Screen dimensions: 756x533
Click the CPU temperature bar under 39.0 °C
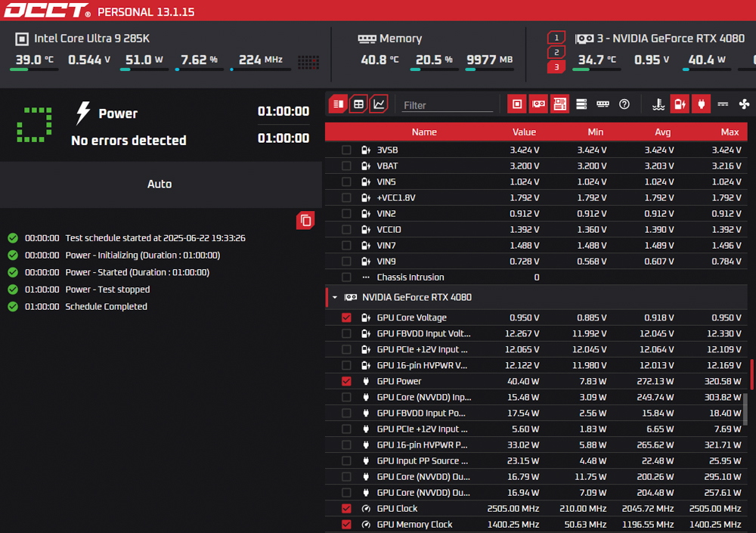click(x=34, y=70)
